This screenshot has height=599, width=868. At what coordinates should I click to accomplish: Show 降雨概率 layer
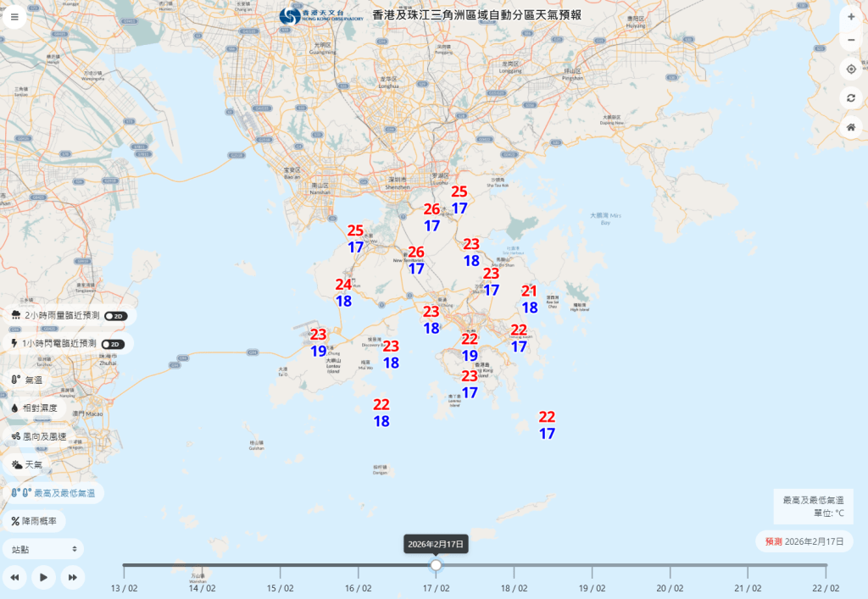click(33, 521)
